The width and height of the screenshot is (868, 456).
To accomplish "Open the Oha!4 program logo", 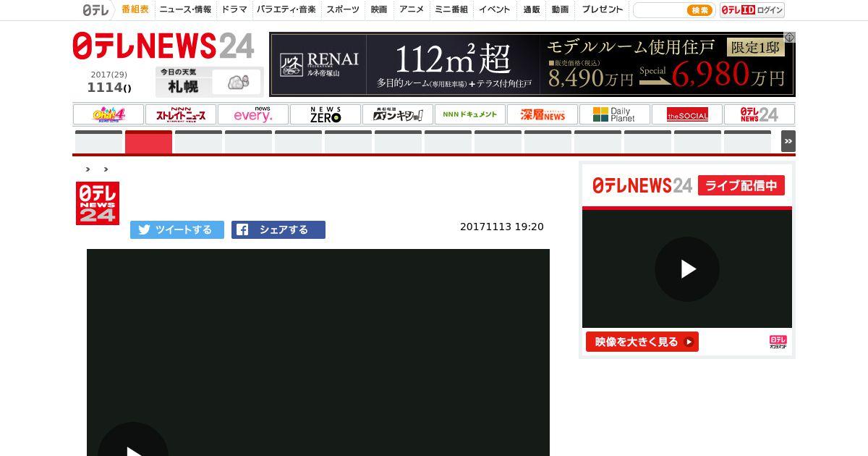I will tap(109, 114).
